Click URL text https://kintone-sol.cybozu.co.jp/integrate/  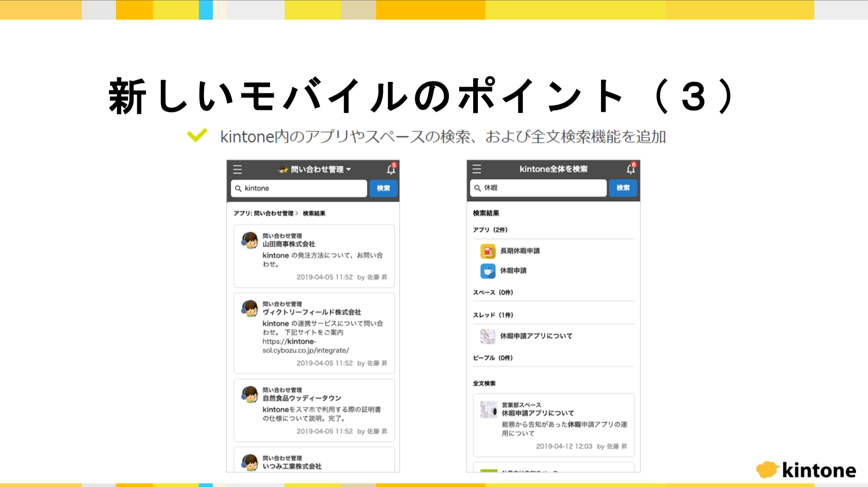(x=306, y=346)
